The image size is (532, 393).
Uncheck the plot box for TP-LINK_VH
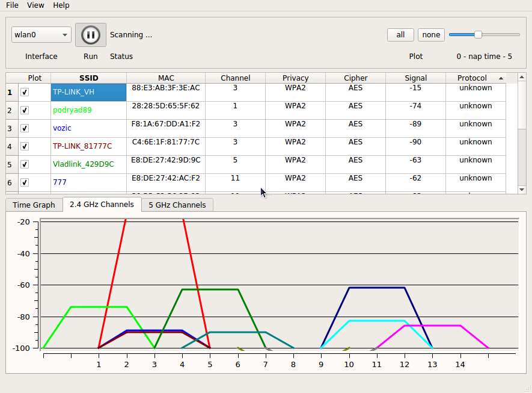pos(25,92)
